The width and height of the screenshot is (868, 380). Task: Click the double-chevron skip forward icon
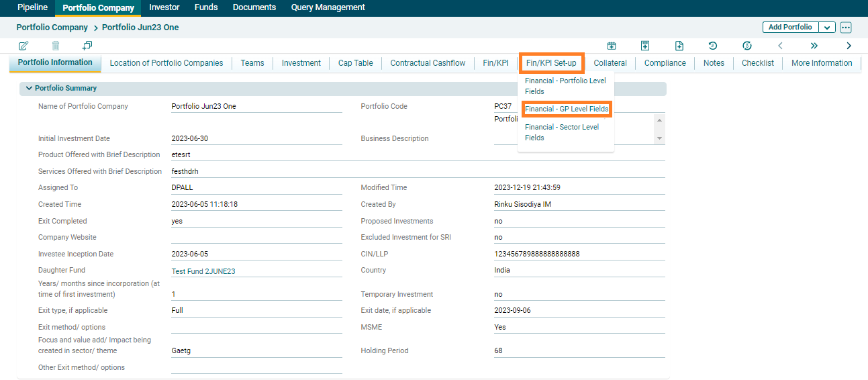tap(814, 46)
